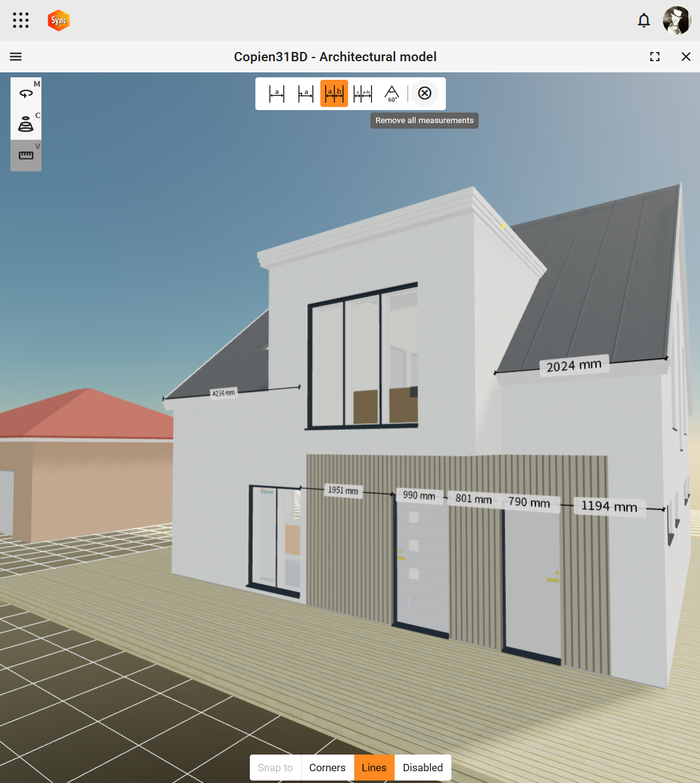The image size is (700, 783).
Task: Activate the stacked-cone navigation mode icon
Action: point(26,124)
